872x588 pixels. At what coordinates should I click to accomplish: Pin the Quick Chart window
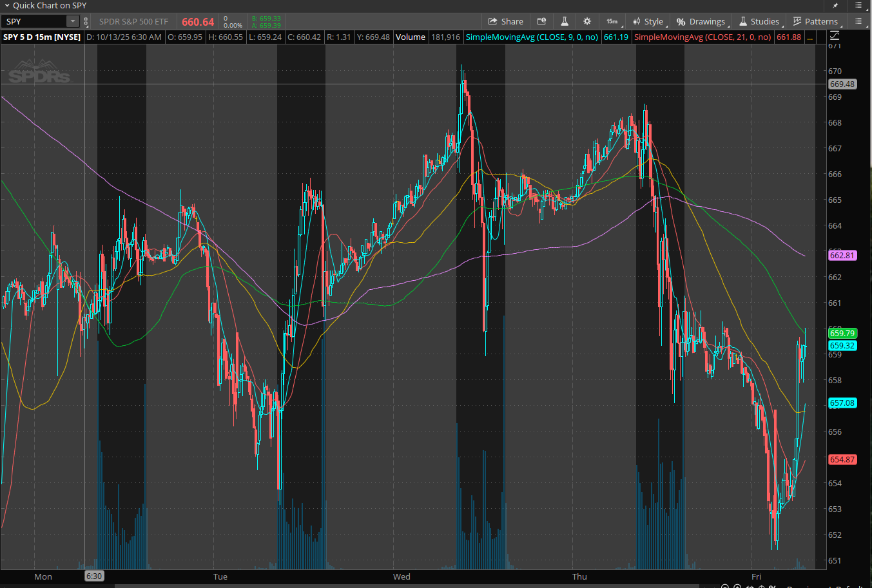click(835, 5)
